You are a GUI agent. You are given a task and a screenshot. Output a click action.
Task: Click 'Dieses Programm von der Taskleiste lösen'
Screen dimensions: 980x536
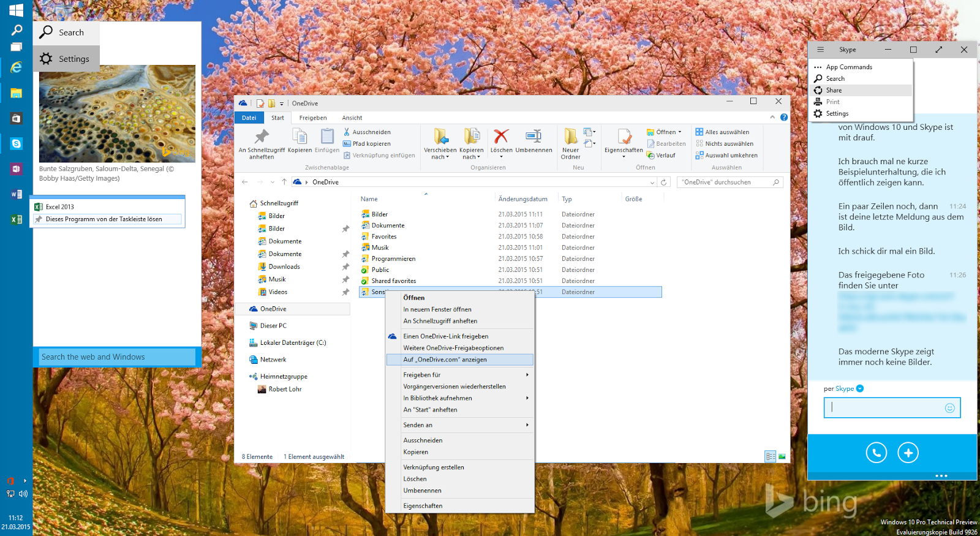[104, 219]
